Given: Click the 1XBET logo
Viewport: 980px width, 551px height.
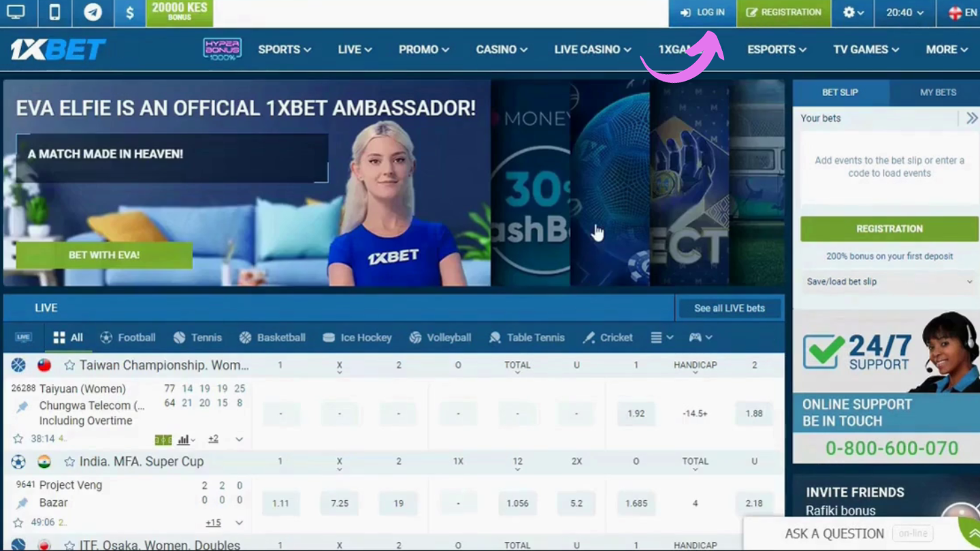Looking at the screenshot, I should click(58, 49).
